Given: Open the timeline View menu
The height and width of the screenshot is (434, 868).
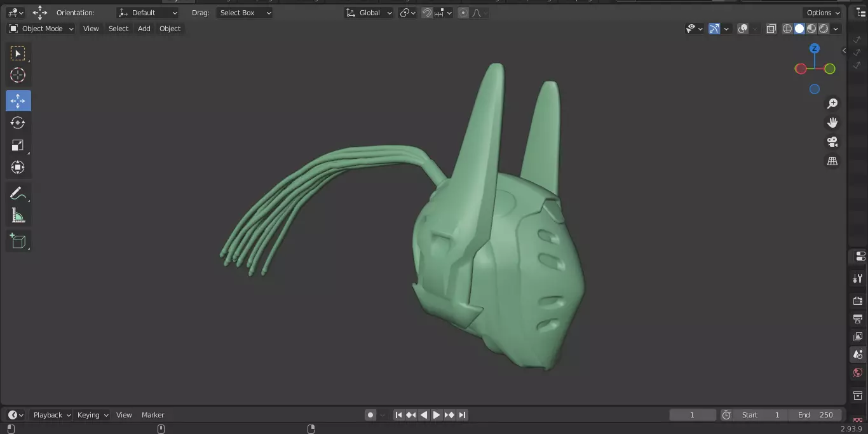Looking at the screenshot, I should click(124, 415).
